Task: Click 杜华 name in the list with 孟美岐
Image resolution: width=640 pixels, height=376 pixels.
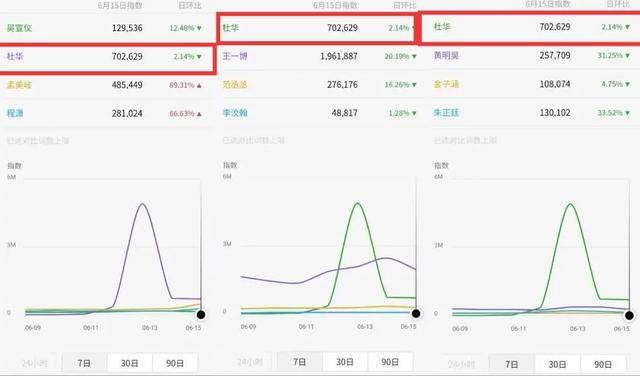Action: 15,56
